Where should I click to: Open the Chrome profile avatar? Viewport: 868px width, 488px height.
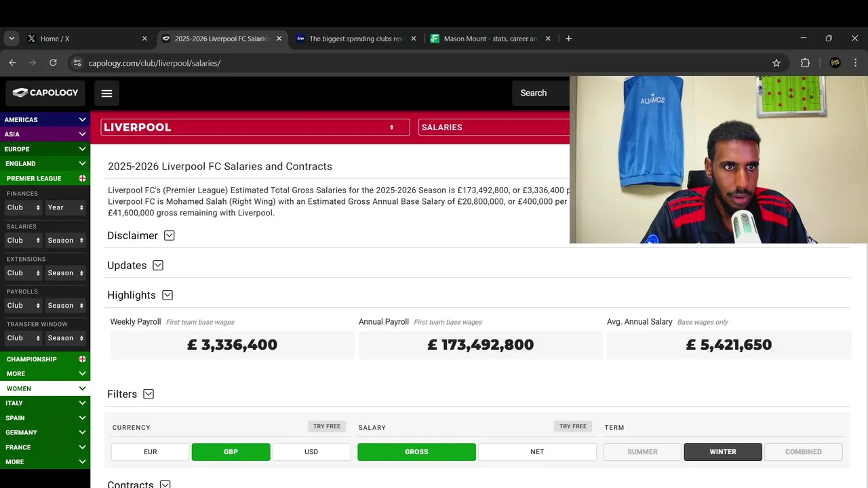pyautogui.click(x=835, y=62)
